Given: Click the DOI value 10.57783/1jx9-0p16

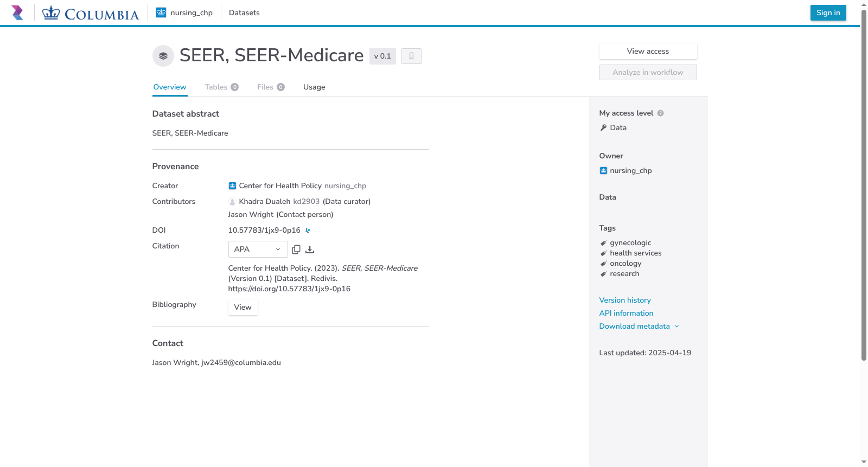Looking at the screenshot, I should [264, 230].
